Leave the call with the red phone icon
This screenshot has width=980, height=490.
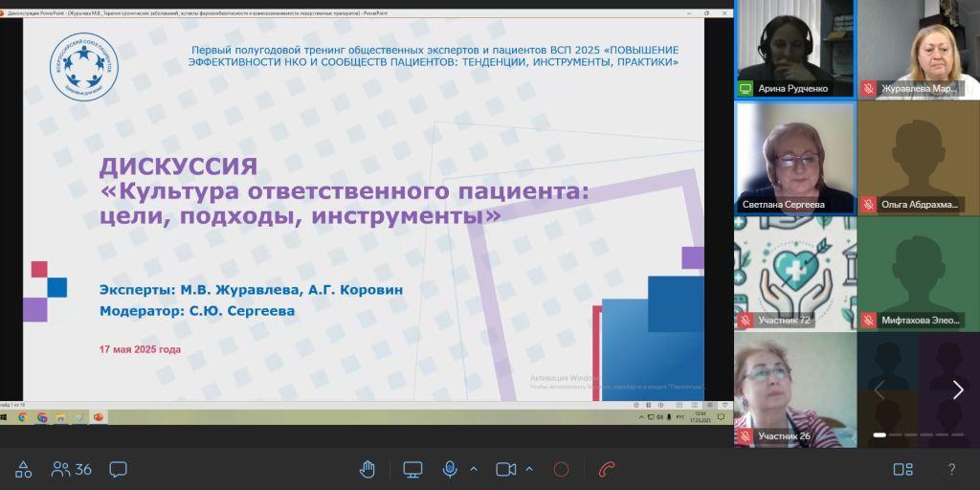(606, 469)
